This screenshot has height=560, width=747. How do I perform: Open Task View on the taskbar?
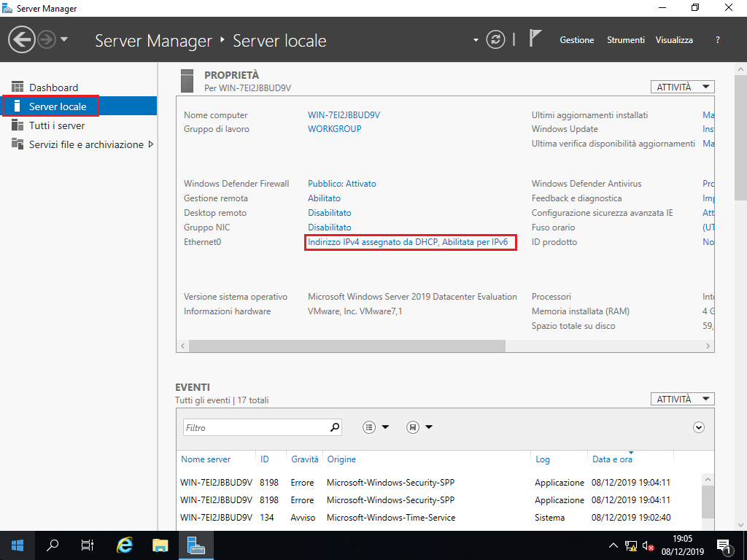[x=88, y=545]
